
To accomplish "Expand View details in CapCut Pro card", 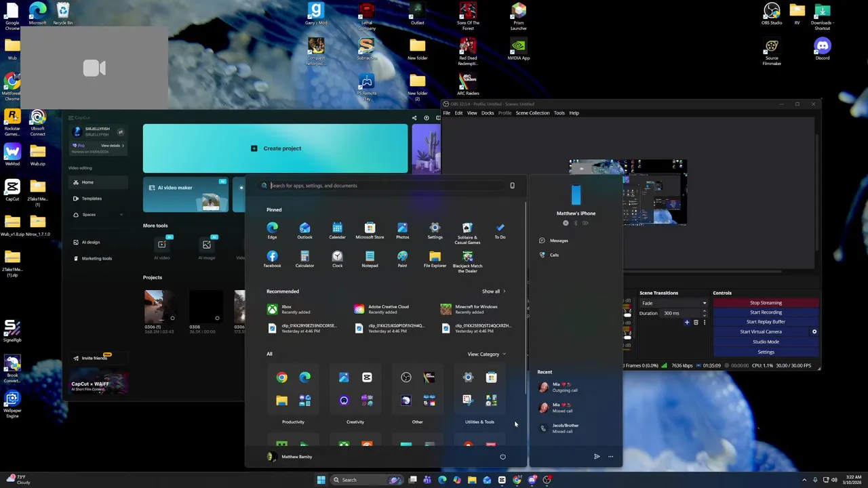I will coord(112,146).
